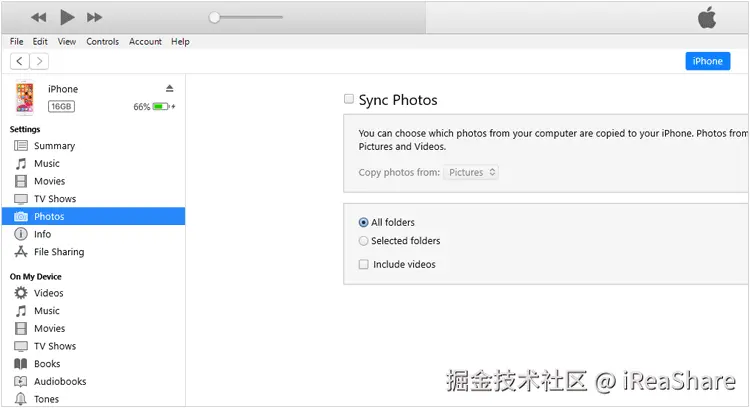The image size is (750, 408).
Task: Open Audiobooks under On My Device
Action: click(21, 381)
